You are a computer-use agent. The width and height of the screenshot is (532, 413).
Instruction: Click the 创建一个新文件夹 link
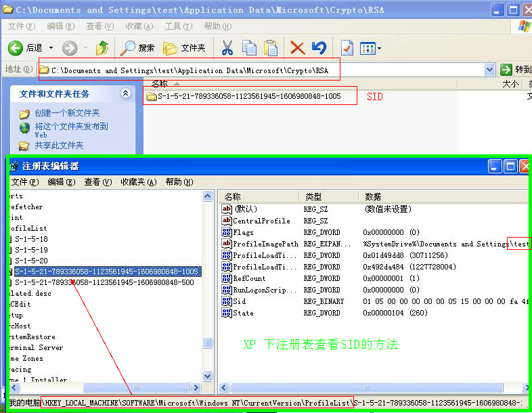click(x=67, y=113)
